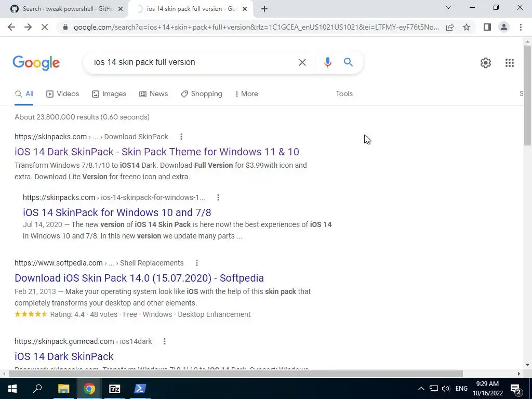Go to the Google logo homepage

pyautogui.click(x=36, y=63)
